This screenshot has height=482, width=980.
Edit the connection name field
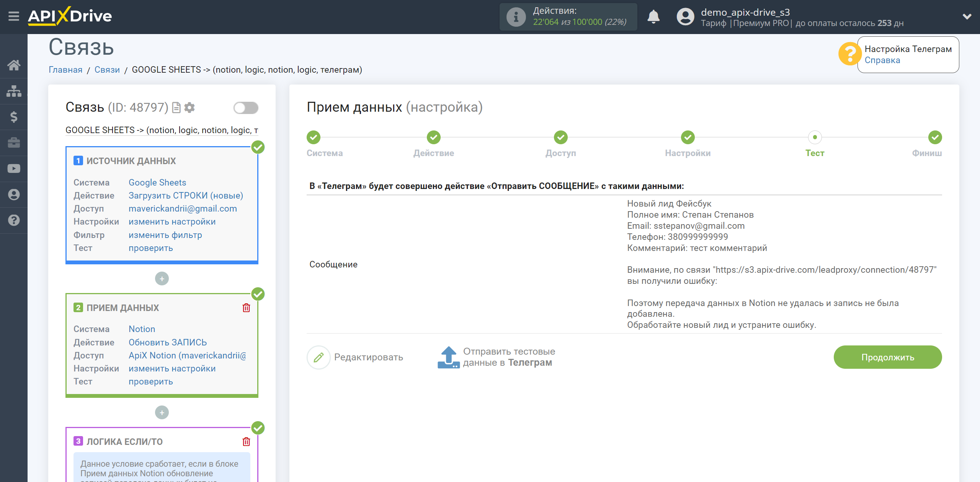point(162,130)
